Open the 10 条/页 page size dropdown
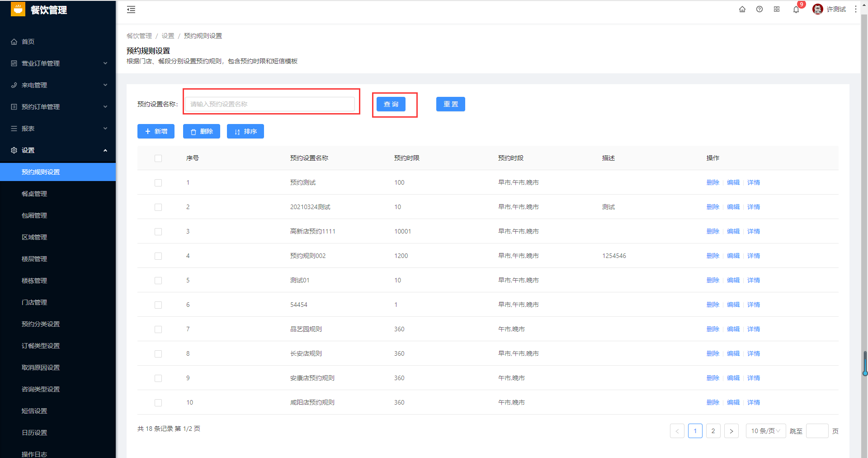The height and width of the screenshot is (458, 868). point(766,431)
